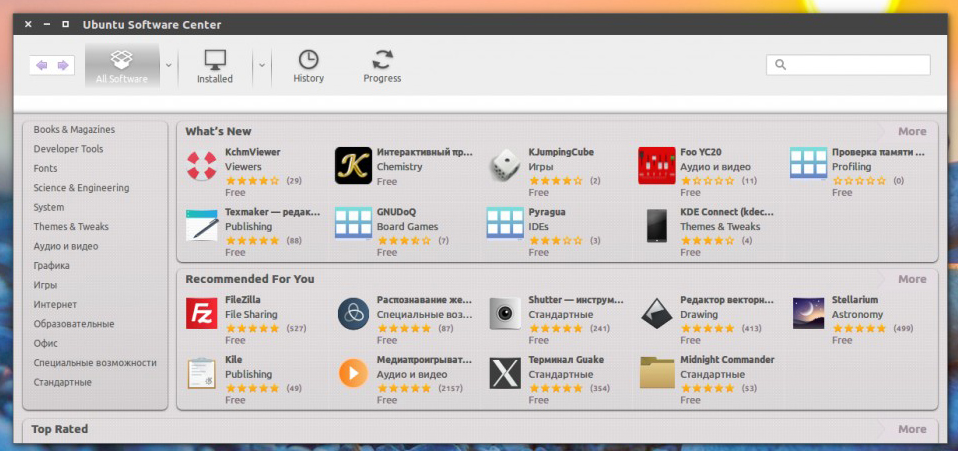Image resolution: width=958 pixels, height=451 pixels.
Task: Open KDE Connect app title
Action: 727,212
